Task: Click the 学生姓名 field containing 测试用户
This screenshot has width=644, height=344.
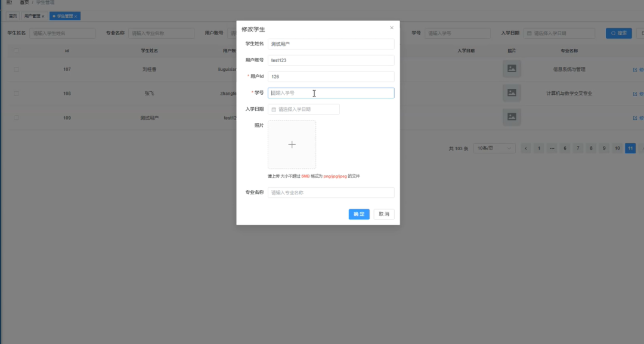Action: (331, 44)
